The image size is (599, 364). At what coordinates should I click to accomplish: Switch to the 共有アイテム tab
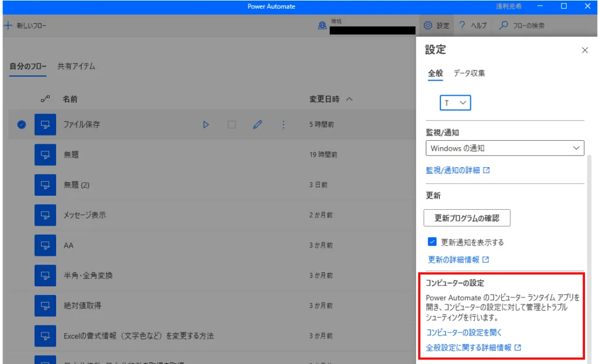tap(76, 66)
